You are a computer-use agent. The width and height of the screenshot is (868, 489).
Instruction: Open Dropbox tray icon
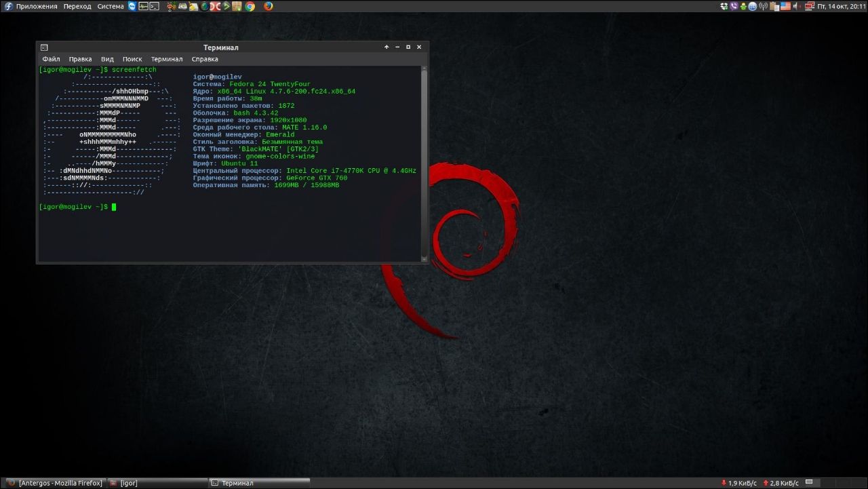coord(724,6)
